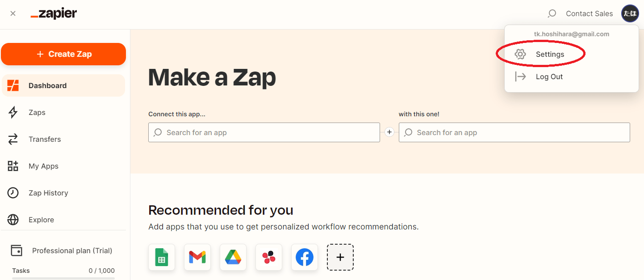Select the Zaps lightning bolt icon
Screen dimensions: 644x280
click(x=13, y=112)
